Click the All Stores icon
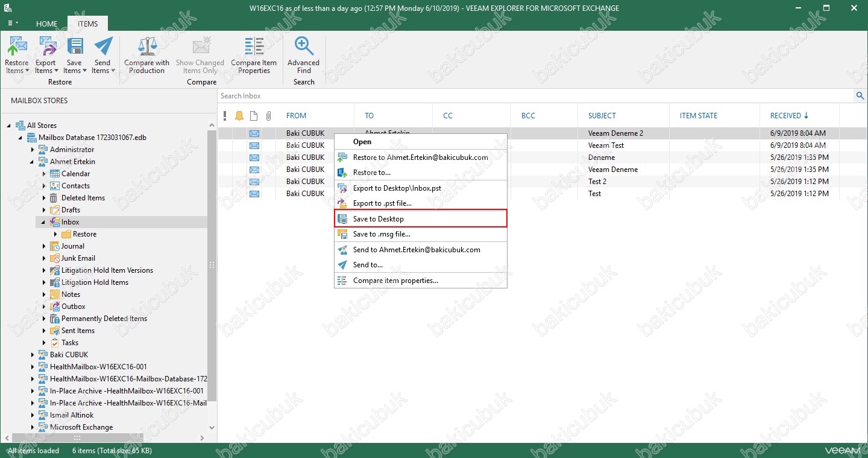The width and height of the screenshot is (868, 458). pos(20,126)
